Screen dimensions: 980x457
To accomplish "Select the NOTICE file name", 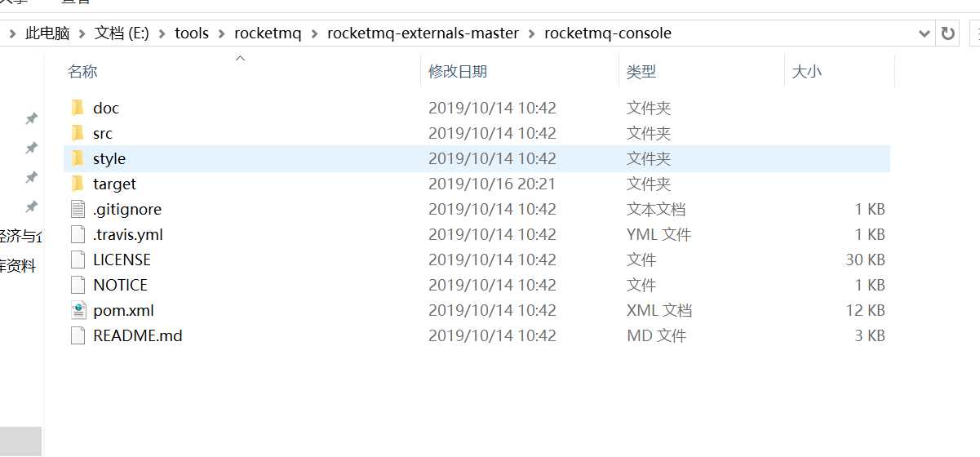I will coord(120,285).
